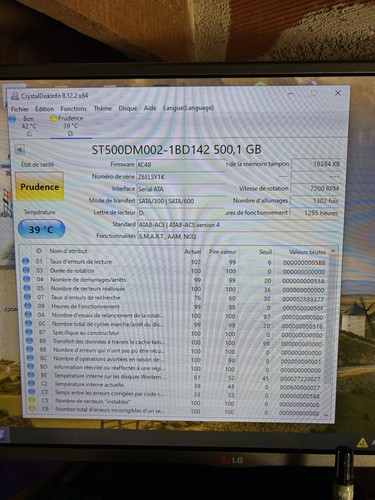Click the blue status icon for attribute BE
Screen dimensions: 375x500
pos(31,375)
